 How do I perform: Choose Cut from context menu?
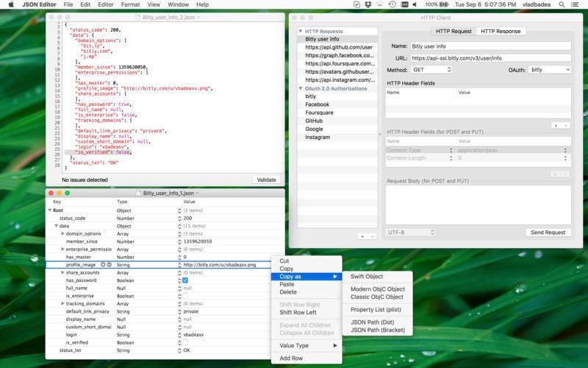coord(284,261)
